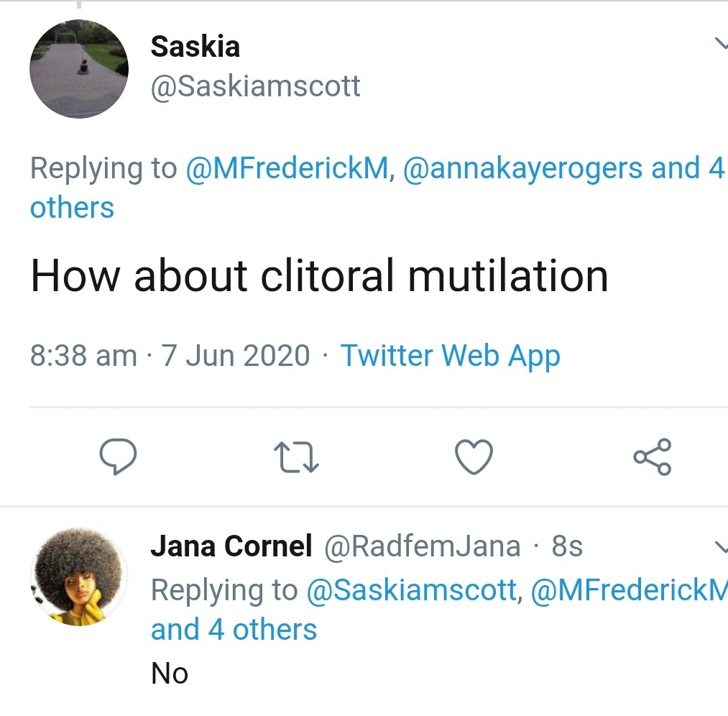Open Saskia's profile picture
This screenshot has height=716, width=728.
[x=79, y=69]
